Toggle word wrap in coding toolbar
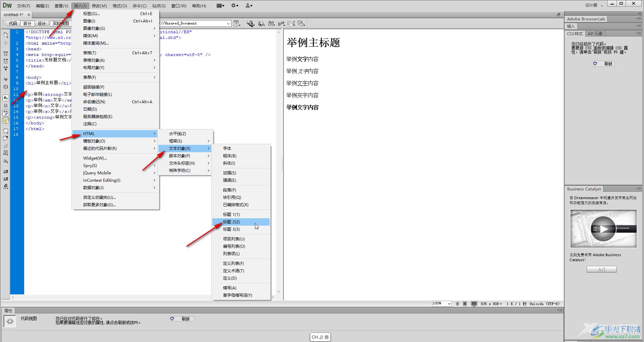This screenshot has height=342, width=644. point(6,113)
